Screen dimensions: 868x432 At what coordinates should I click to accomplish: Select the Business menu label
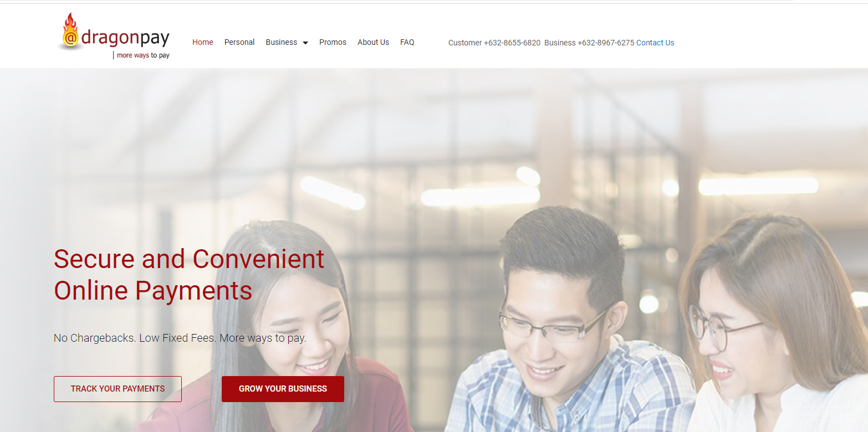[282, 42]
